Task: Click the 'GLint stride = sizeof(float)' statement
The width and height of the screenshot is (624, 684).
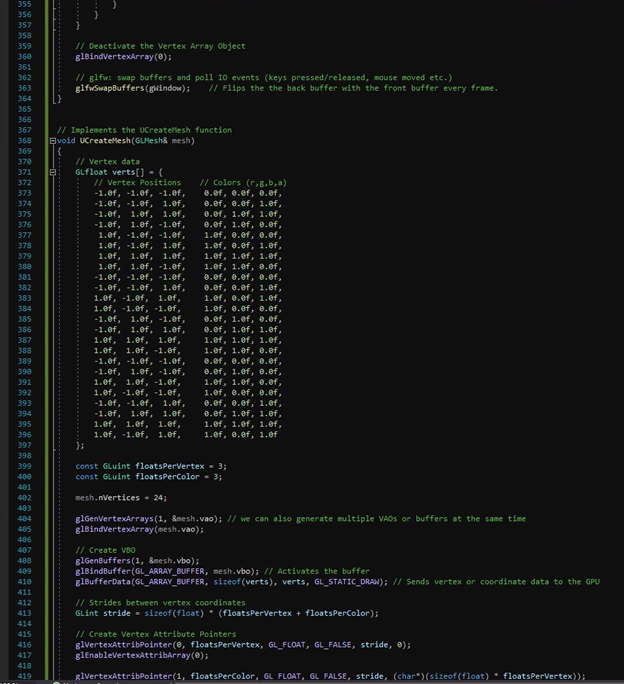Action: coord(227,613)
